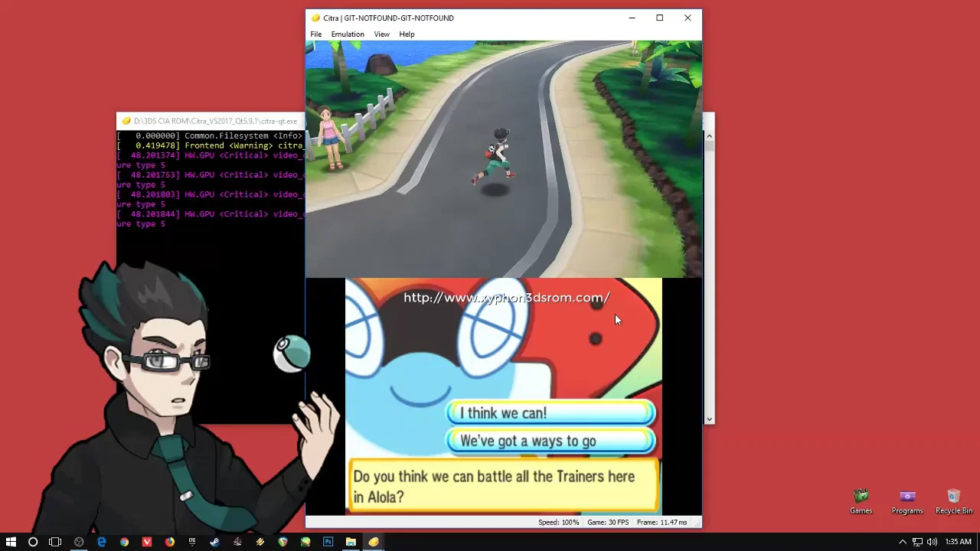Viewport: 980px width, 551px height.
Task: Open Task View from the taskbar
Action: point(55,542)
